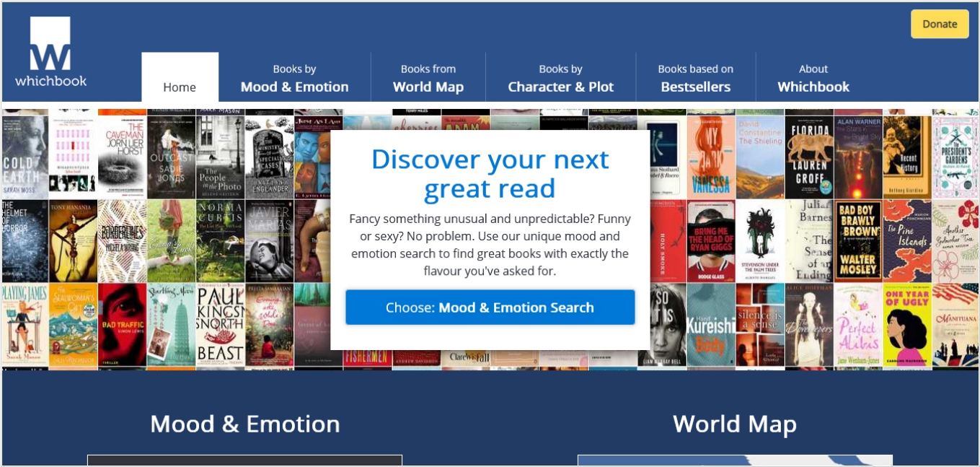
Task: Select the Perfect Alibis book cover
Action: [x=857, y=324]
